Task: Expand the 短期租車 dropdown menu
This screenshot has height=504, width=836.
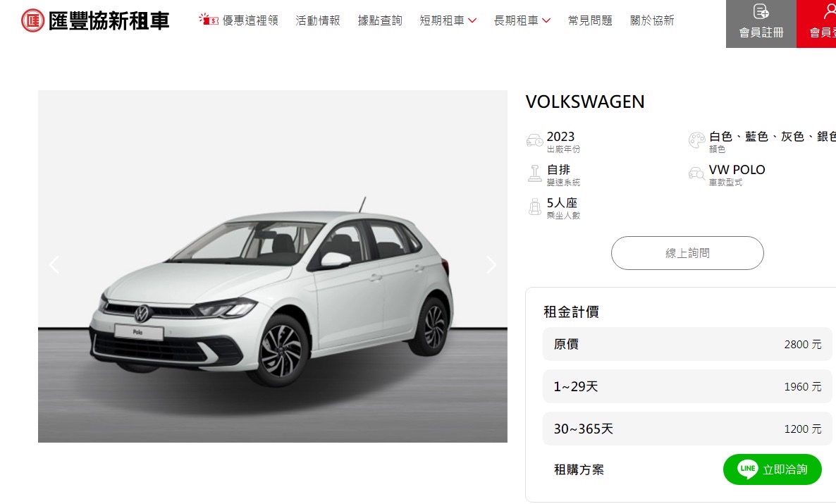Action: 448,20
